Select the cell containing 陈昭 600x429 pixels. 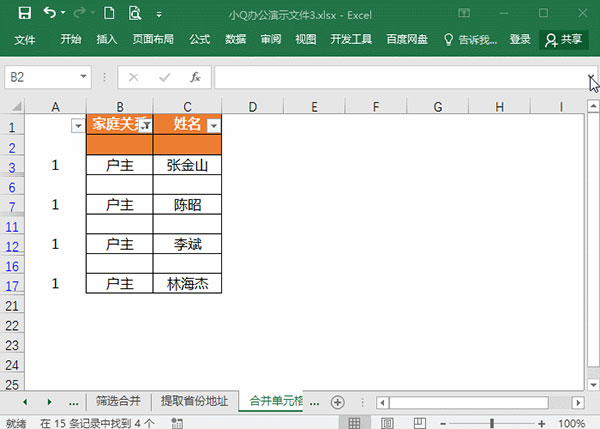pos(187,204)
